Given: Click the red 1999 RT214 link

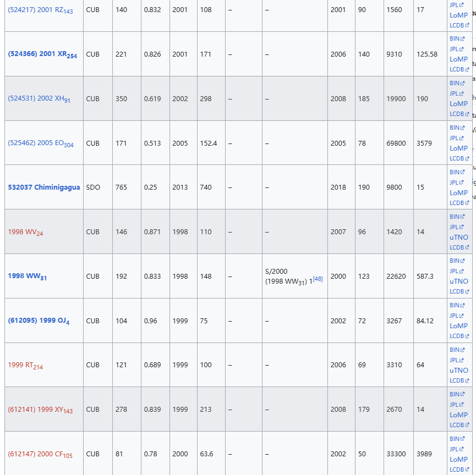Looking at the screenshot, I should tap(25, 366).
